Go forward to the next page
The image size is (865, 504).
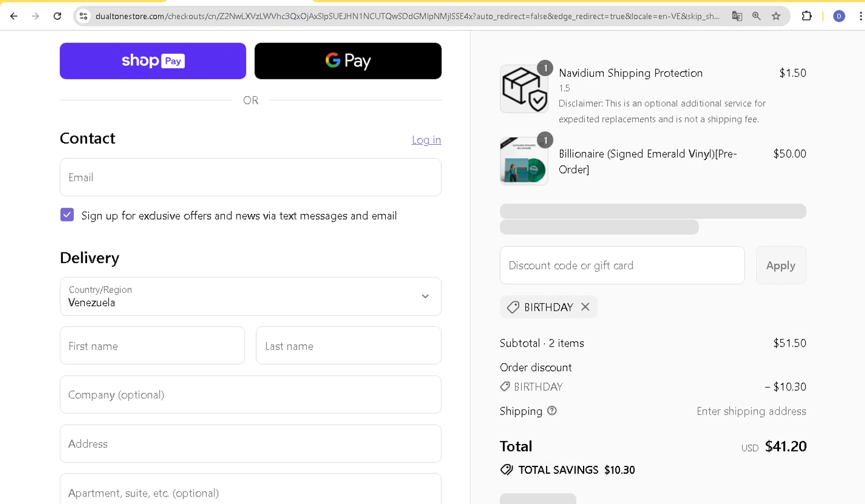(36, 16)
